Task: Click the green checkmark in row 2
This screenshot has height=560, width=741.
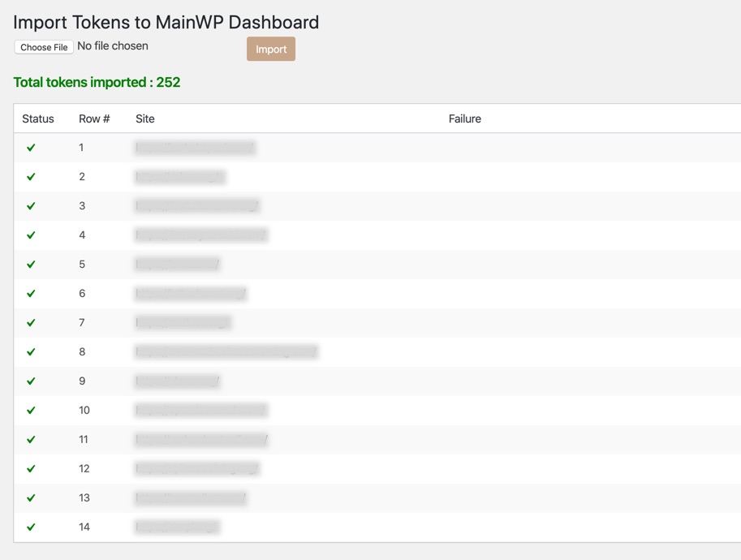Action: (x=31, y=177)
